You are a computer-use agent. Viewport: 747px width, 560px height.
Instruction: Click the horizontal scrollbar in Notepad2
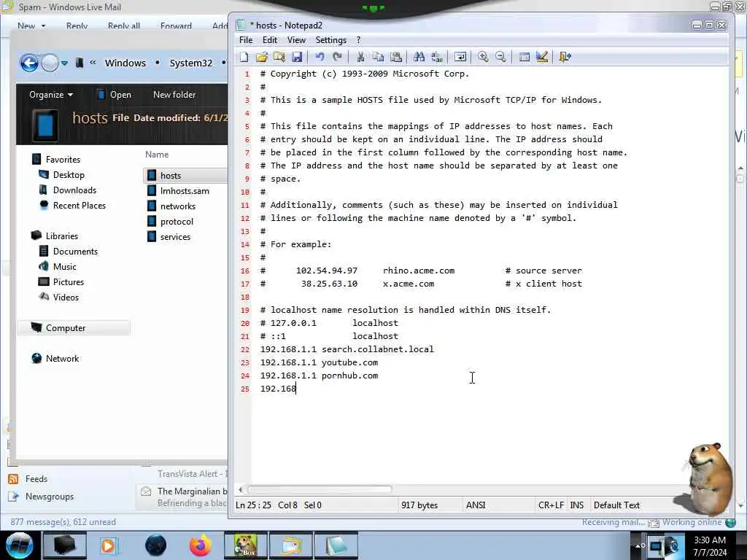click(320, 489)
